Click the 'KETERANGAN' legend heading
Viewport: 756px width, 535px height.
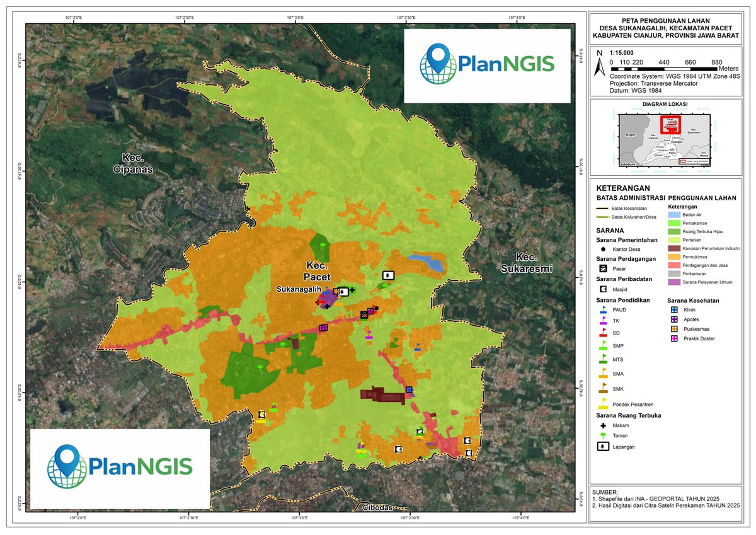point(622,188)
